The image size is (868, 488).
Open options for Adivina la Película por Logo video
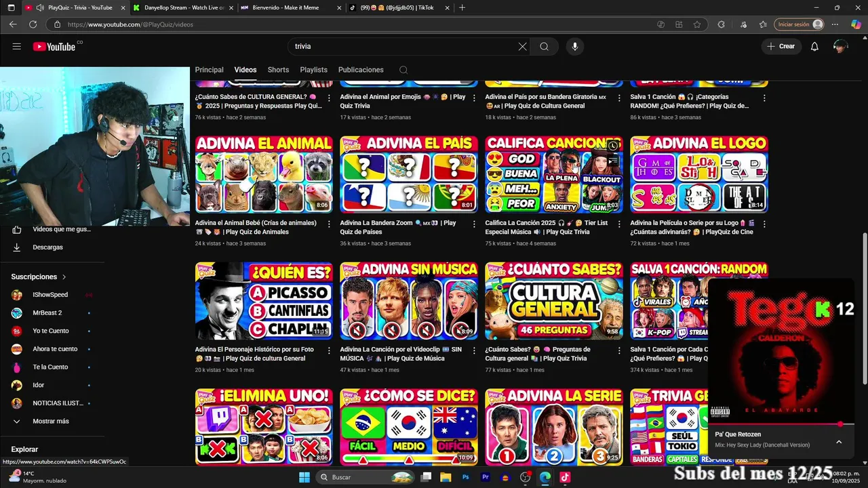[x=764, y=224]
